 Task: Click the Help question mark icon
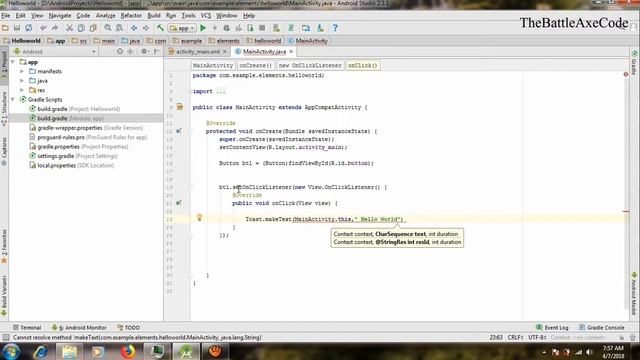(335, 28)
